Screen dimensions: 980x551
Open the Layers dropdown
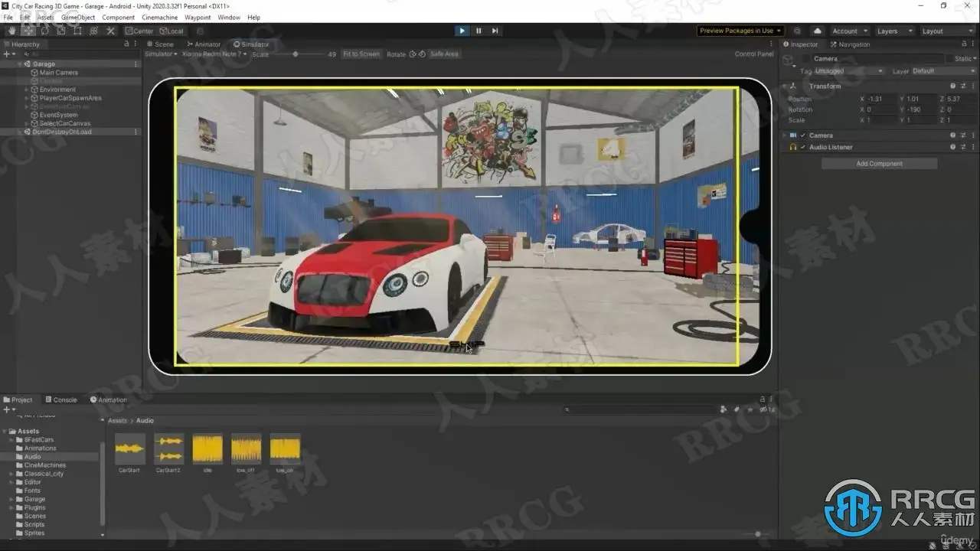[x=894, y=31]
